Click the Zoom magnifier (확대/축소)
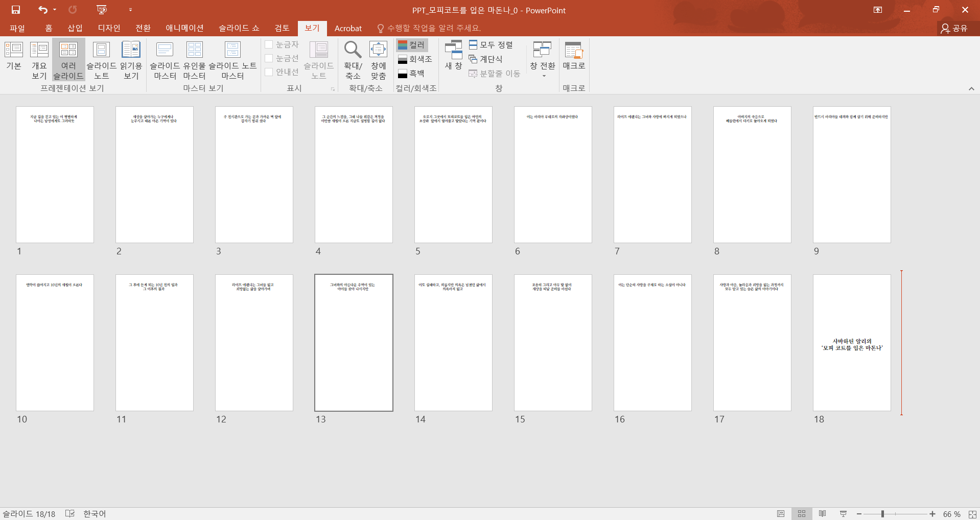 [353, 61]
